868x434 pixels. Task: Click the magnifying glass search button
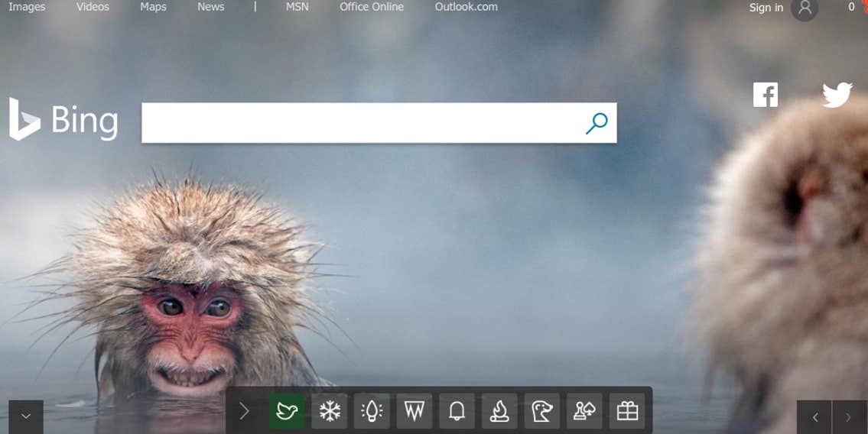597,123
